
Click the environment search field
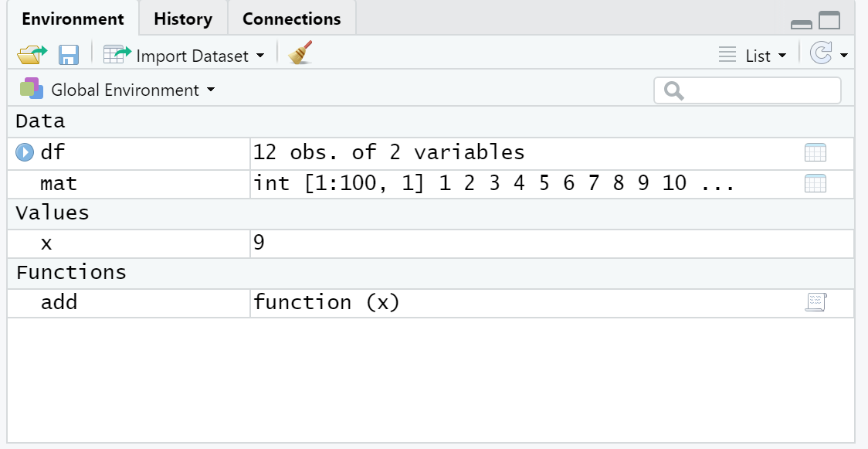(755, 90)
